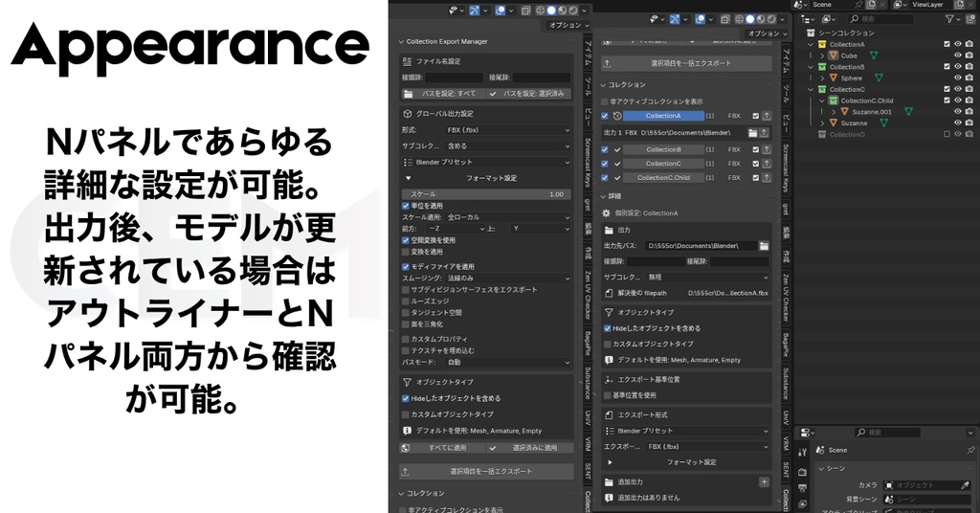The image size is (980, 513).
Task: Enable テクスチャを埋め込む checkbox
Action: (x=406, y=350)
